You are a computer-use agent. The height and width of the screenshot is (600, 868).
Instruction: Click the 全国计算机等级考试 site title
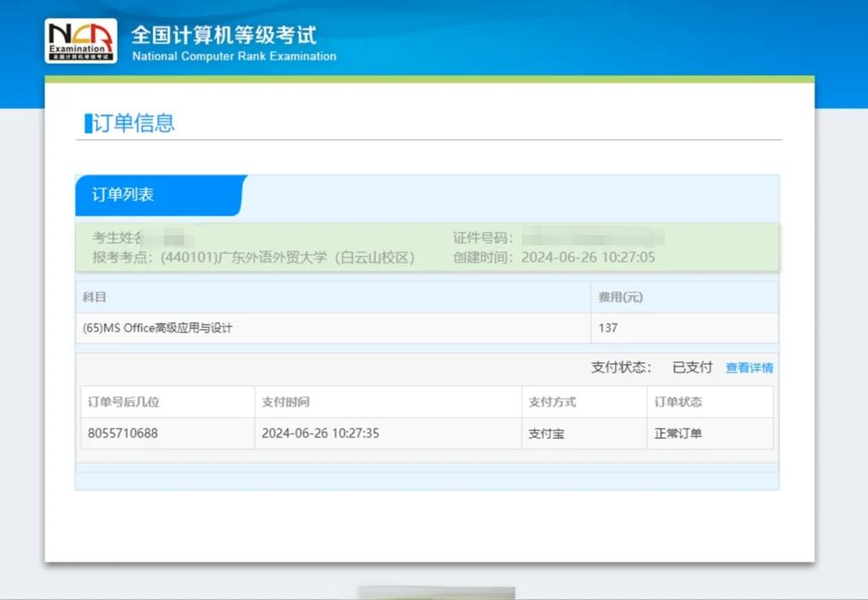click(x=223, y=36)
